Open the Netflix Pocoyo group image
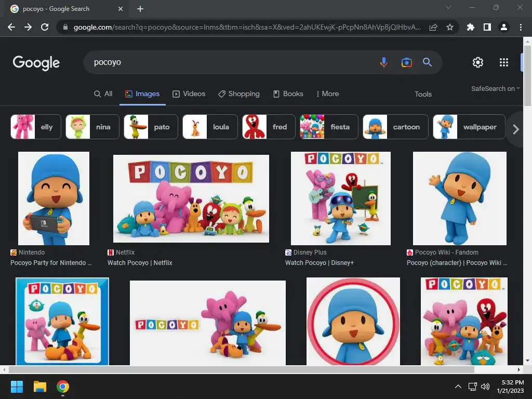The height and width of the screenshot is (399, 532). 191,199
